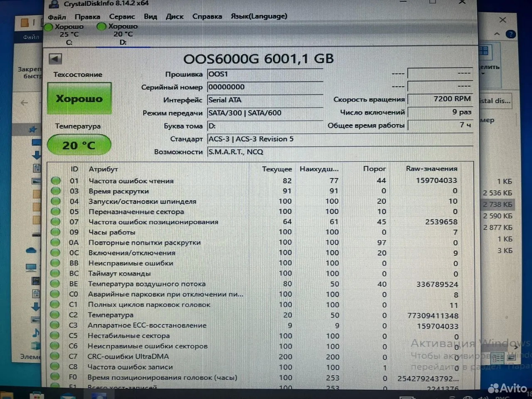532x399 pixels.
Task: Open the Диск menu
Action: [175, 17]
